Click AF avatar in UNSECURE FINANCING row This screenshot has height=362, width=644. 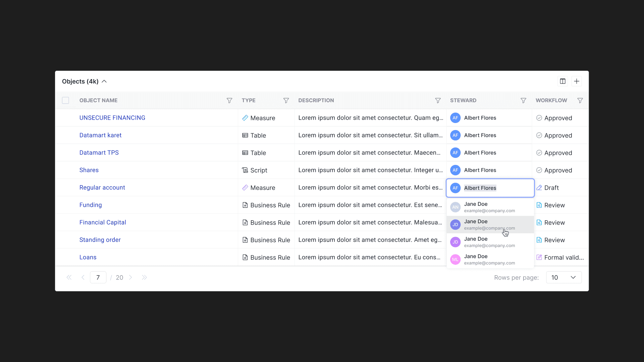point(455,118)
